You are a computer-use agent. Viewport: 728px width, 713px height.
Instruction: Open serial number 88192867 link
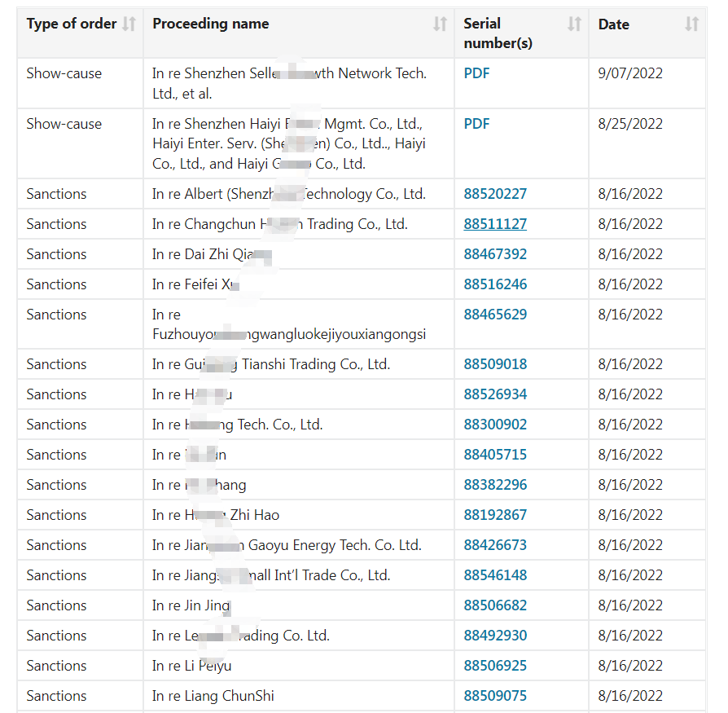pos(495,515)
